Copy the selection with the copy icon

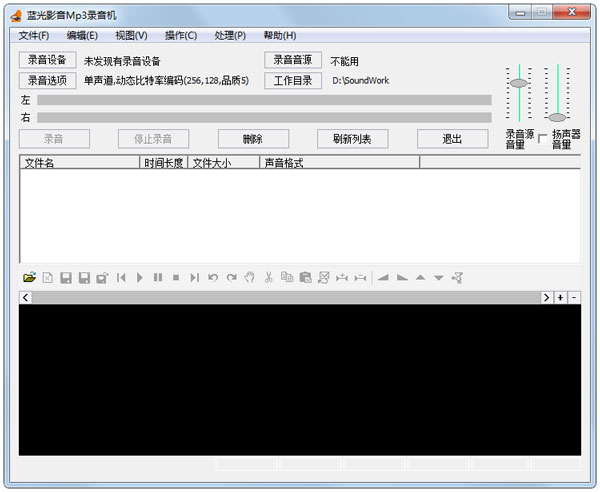click(287, 277)
